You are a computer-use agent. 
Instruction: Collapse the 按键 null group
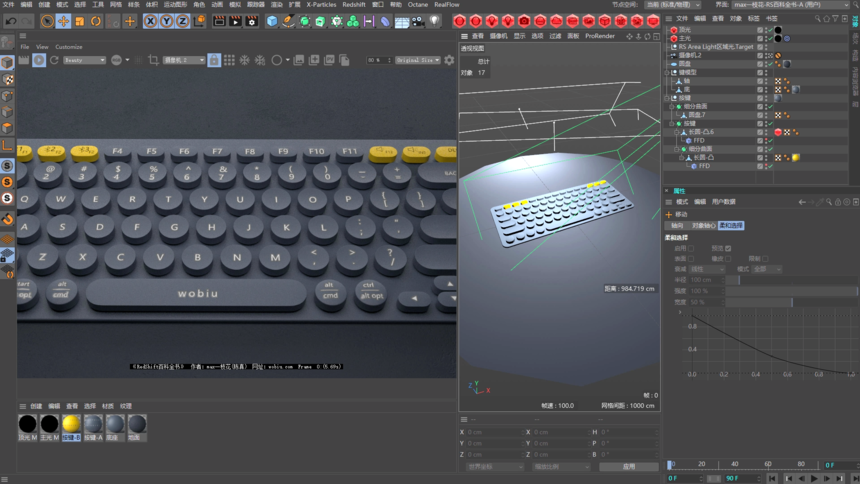click(667, 98)
